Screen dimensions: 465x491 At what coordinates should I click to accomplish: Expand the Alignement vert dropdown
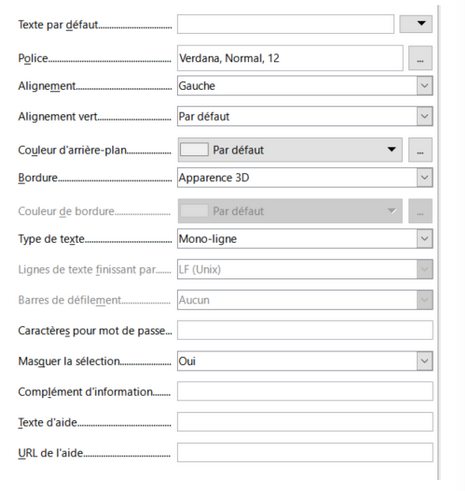point(424,116)
